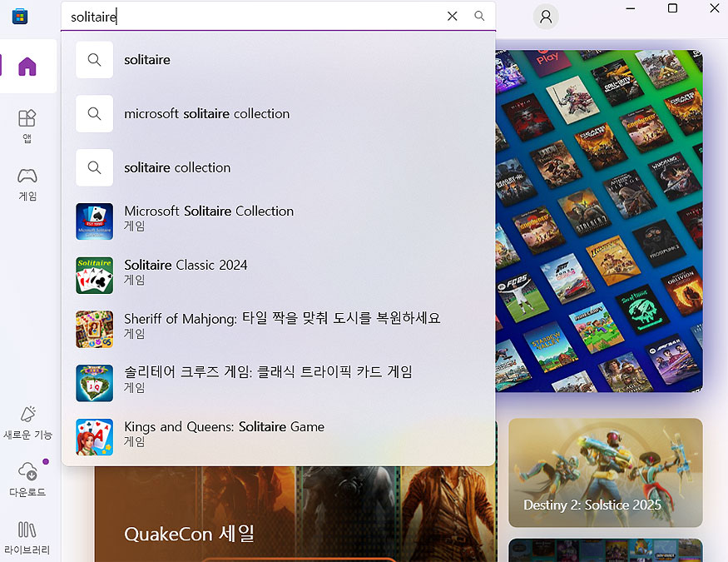Open the 라이브러리 (Library) page

pyautogui.click(x=27, y=538)
